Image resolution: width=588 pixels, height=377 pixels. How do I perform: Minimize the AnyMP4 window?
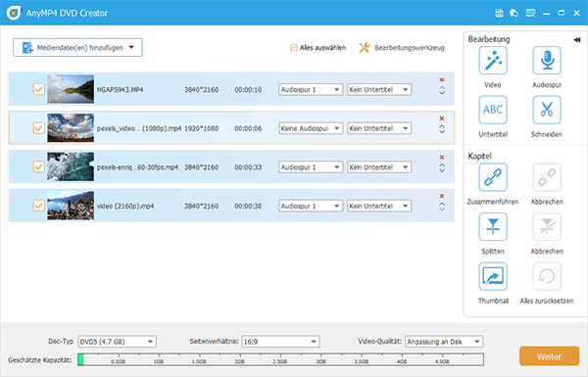(547, 14)
